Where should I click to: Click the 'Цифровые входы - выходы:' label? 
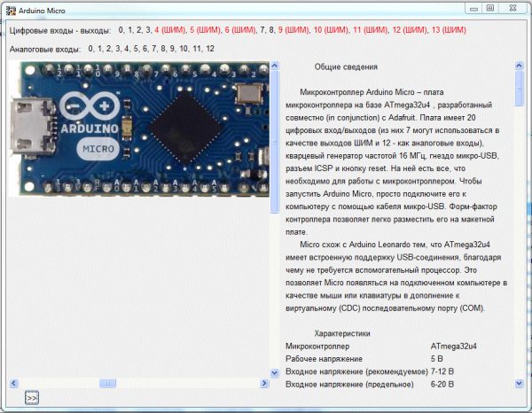pyautogui.click(x=60, y=30)
